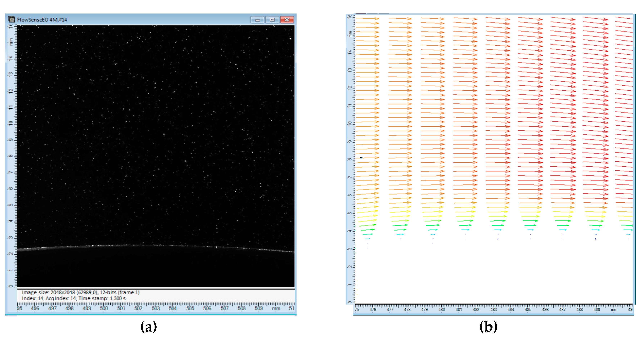Close the FlowSenseEO 4M.#14 window
This screenshot has height=340, width=644.
pos(287,19)
